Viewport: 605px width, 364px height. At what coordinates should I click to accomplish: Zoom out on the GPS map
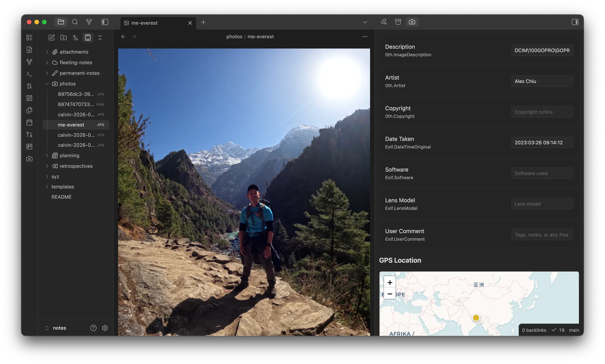click(x=390, y=294)
